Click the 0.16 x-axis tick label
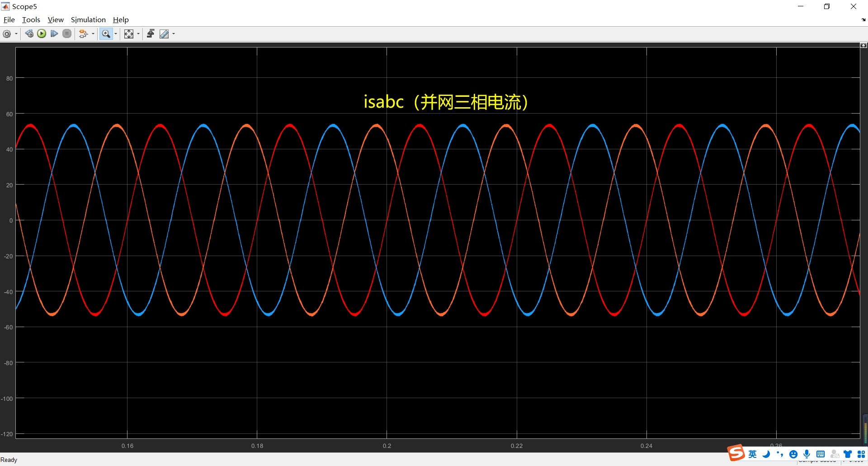Viewport: 868px width, 466px height. [x=127, y=446]
